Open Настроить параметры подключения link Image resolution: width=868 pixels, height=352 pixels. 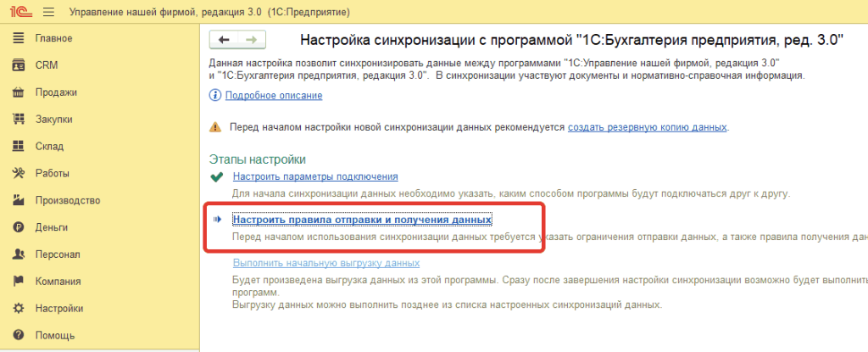(315, 176)
